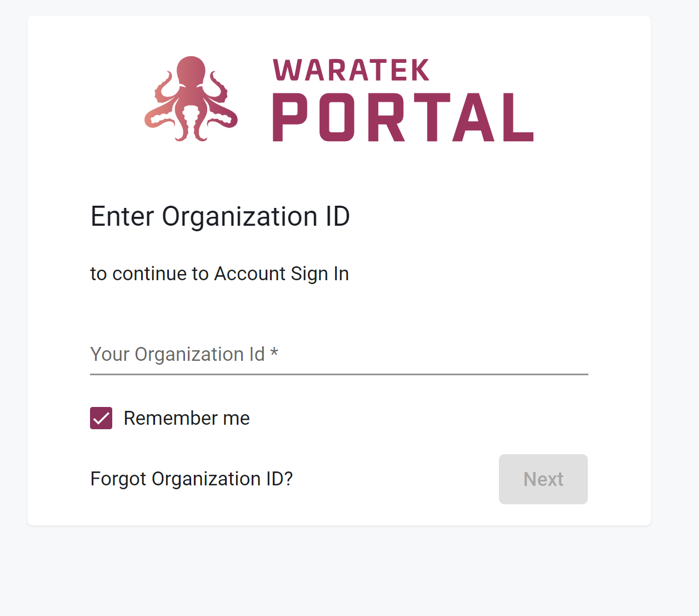Click the required asterisk beside Organization Id
The width and height of the screenshot is (699, 616).
click(x=274, y=352)
